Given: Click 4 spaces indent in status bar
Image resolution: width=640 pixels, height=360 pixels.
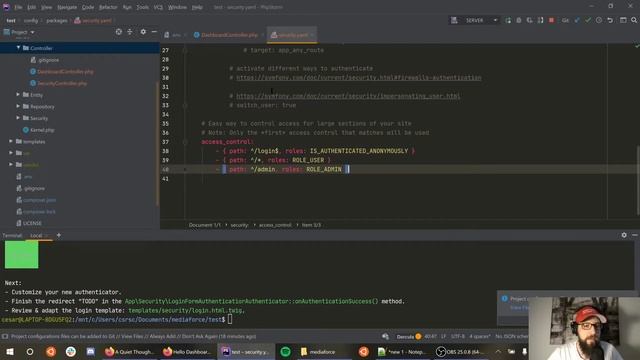Looking at the screenshot, I should tap(480, 337).
